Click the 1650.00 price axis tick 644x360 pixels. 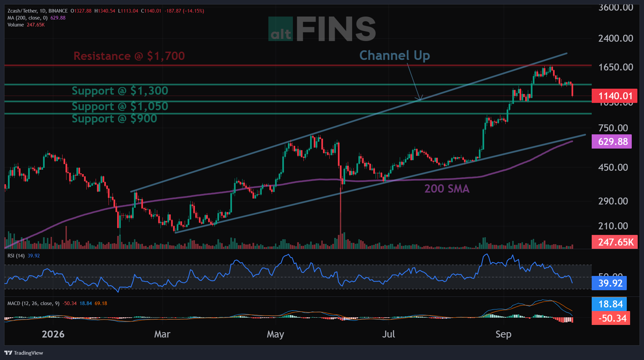[616, 67]
